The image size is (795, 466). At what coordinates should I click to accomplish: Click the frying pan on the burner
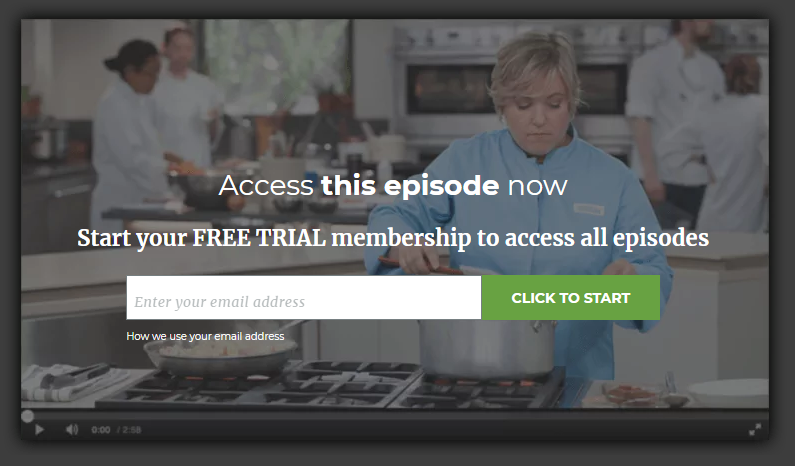coord(221,356)
